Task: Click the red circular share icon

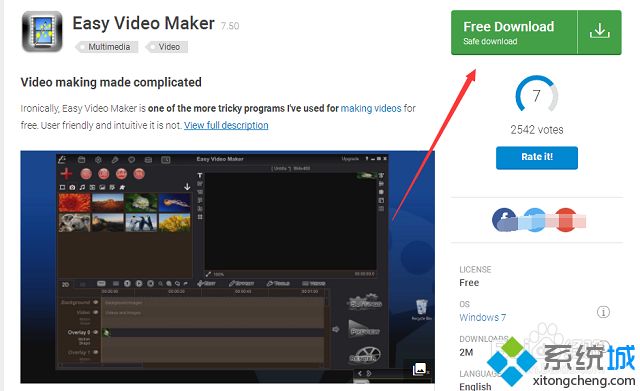Action: point(566,220)
